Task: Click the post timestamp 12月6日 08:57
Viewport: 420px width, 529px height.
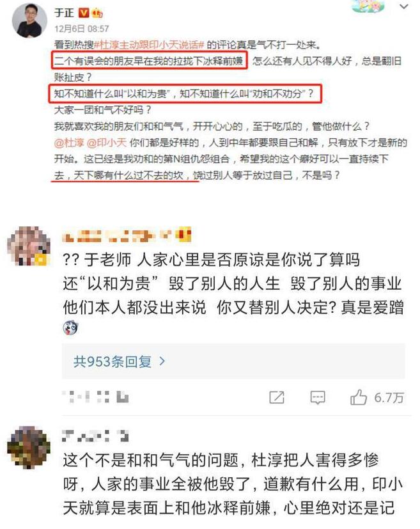Action: pyautogui.click(x=82, y=29)
